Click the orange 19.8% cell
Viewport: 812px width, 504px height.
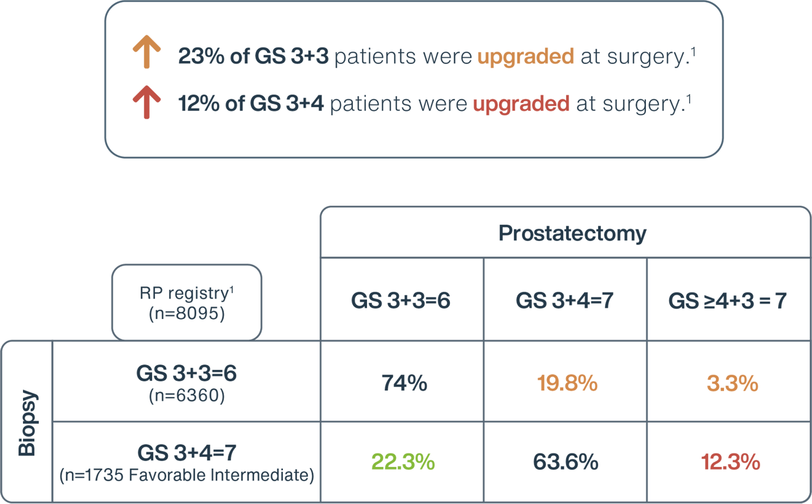coord(567,383)
